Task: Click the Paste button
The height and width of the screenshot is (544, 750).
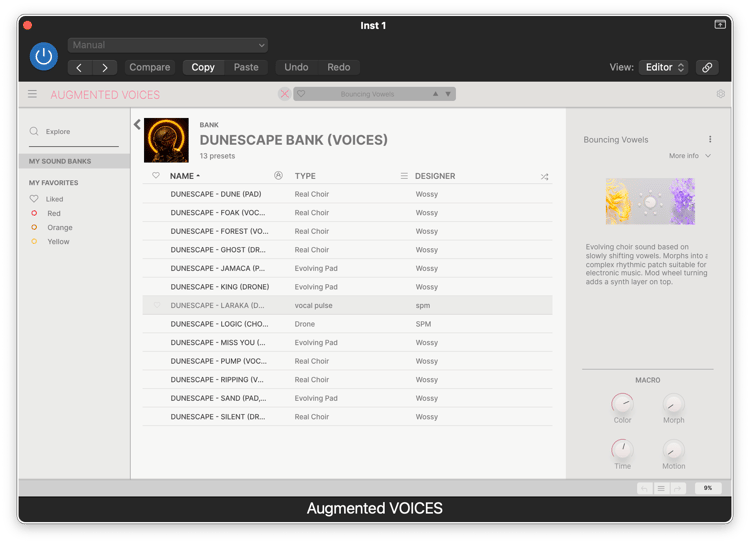Action: (246, 67)
